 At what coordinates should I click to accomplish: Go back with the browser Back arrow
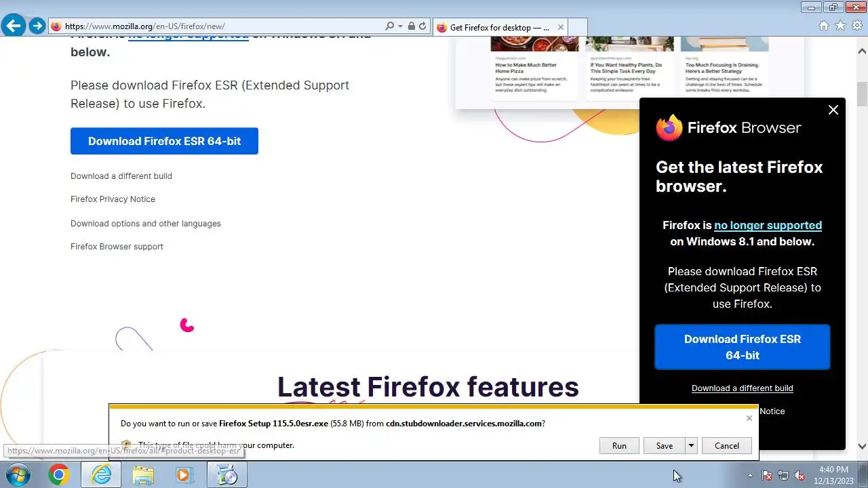point(14,26)
